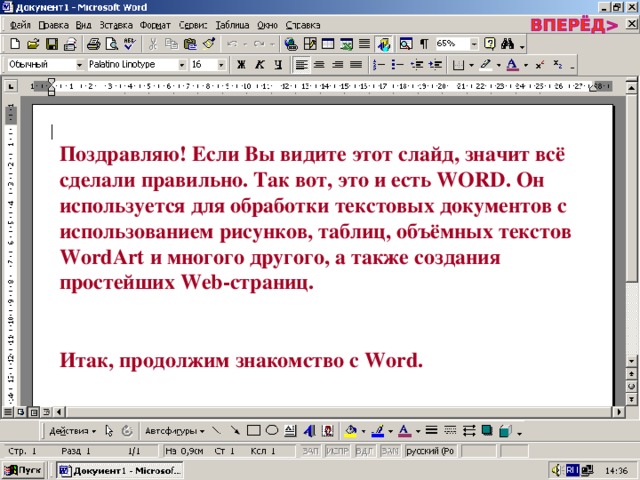Apply line color on drawing toolbar
This screenshot has height=480, width=640.
(x=378, y=431)
